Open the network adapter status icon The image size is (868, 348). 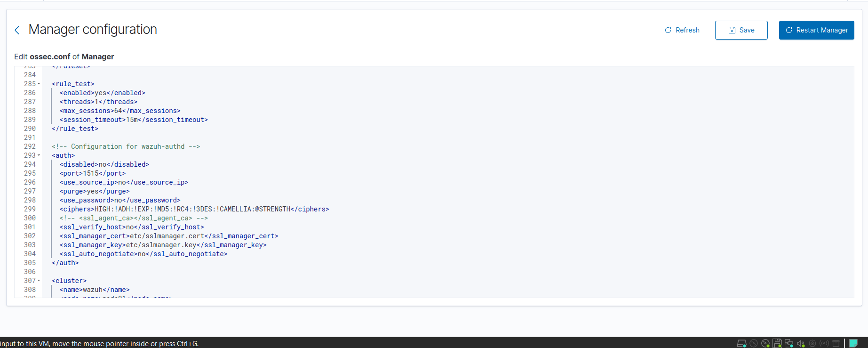[789, 343]
